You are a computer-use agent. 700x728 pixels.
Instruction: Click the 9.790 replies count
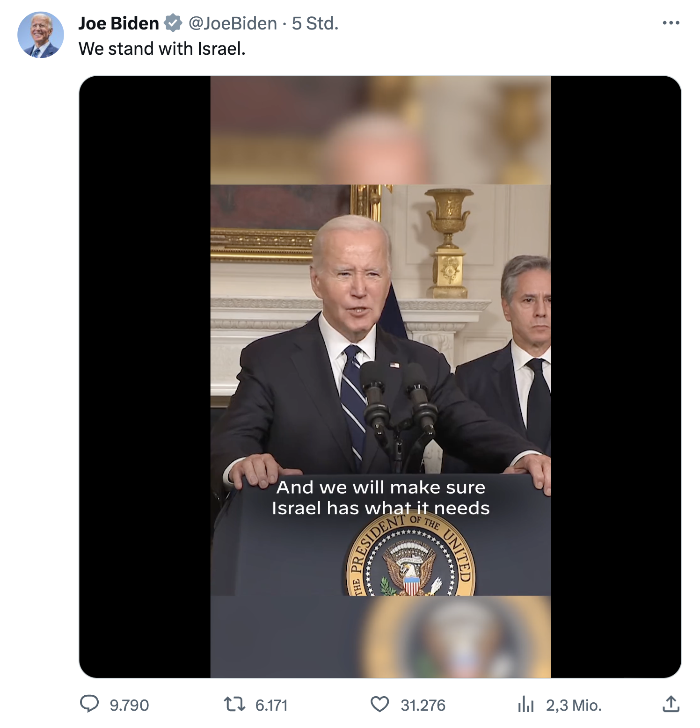point(129,705)
